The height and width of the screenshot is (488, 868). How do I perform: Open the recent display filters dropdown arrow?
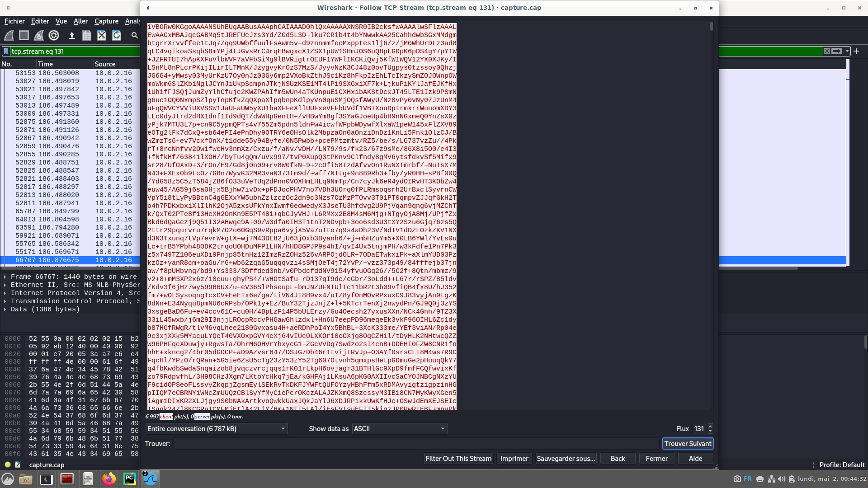847,51
